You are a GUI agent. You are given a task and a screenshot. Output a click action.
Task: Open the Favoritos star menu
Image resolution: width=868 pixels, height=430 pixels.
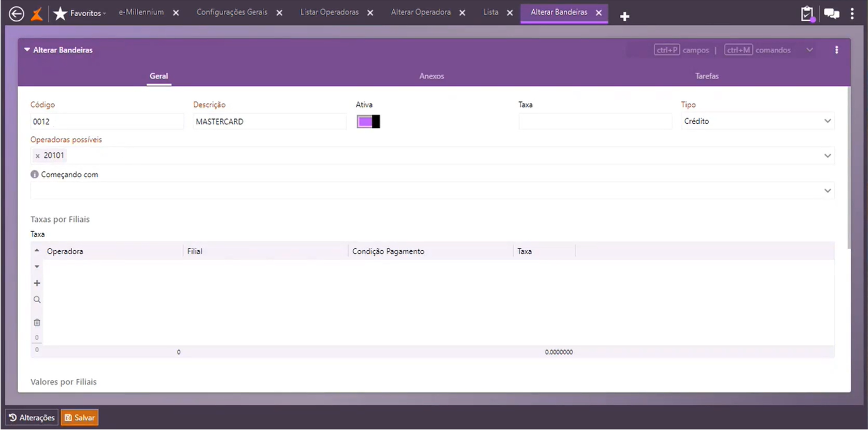(79, 13)
